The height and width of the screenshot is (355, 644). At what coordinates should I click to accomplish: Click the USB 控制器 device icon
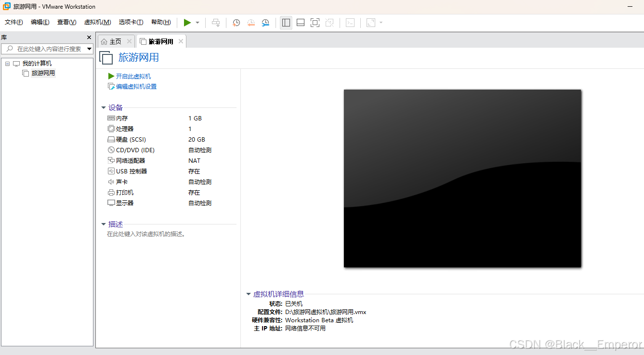[111, 171]
